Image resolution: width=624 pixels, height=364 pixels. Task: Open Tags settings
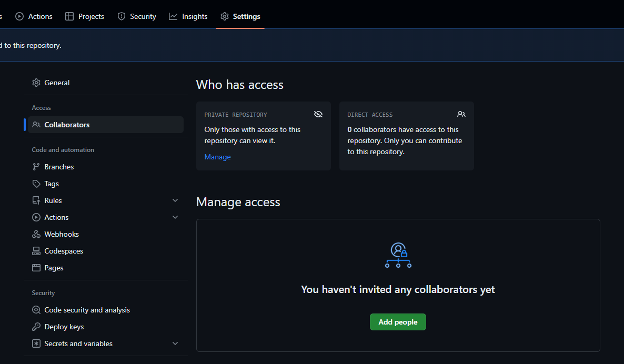click(x=106, y=184)
